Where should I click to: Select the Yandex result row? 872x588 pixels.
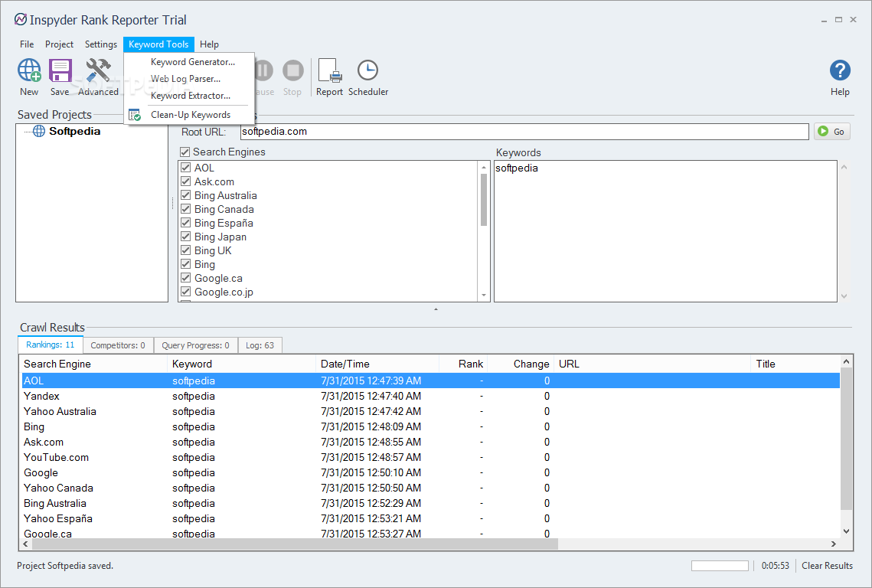click(x=430, y=396)
